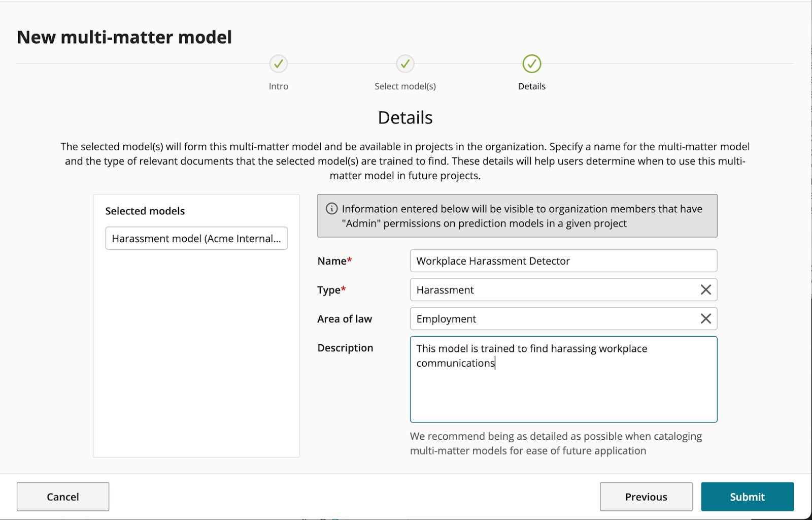812x520 pixels.
Task: Go to the Intro step label
Action: pos(278,86)
